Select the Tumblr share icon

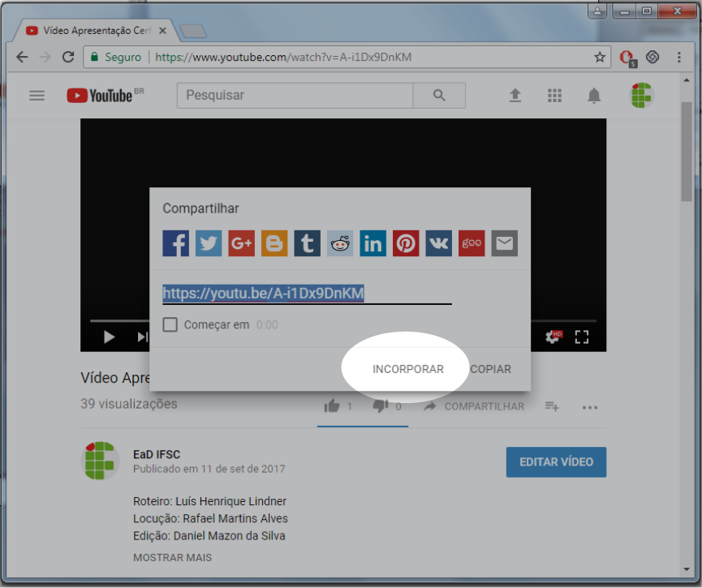(x=308, y=243)
